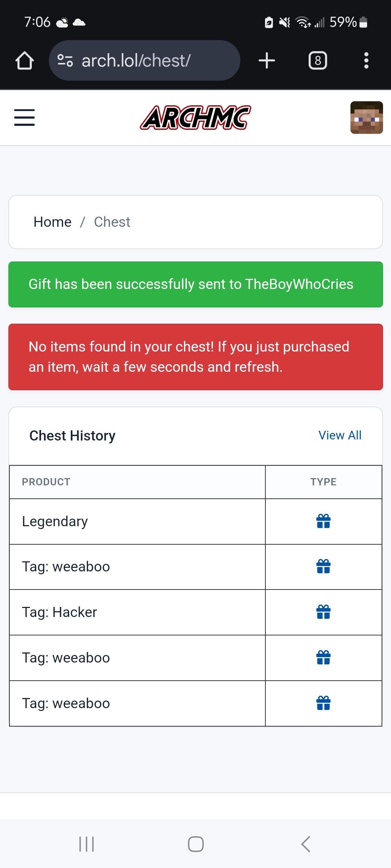Click the ARCHMC logo
The height and width of the screenshot is (868, 391).
click(x=195, y=118)
